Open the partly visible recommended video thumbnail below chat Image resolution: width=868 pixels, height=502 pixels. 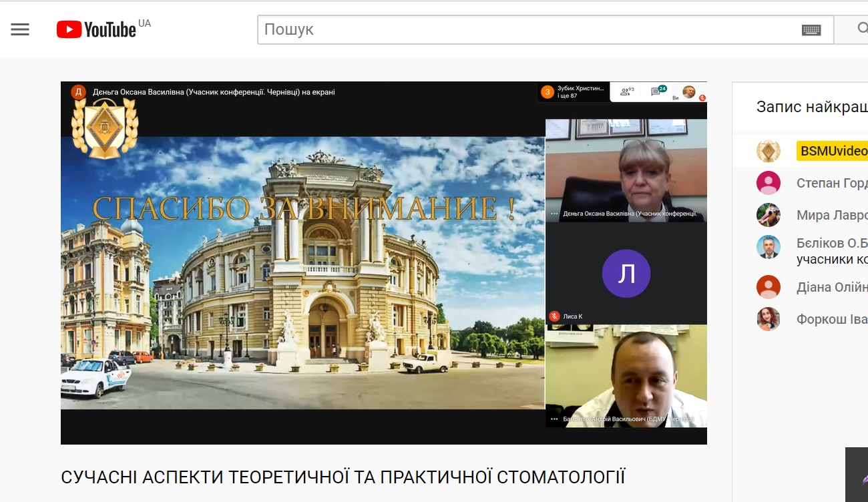[857, 475]
